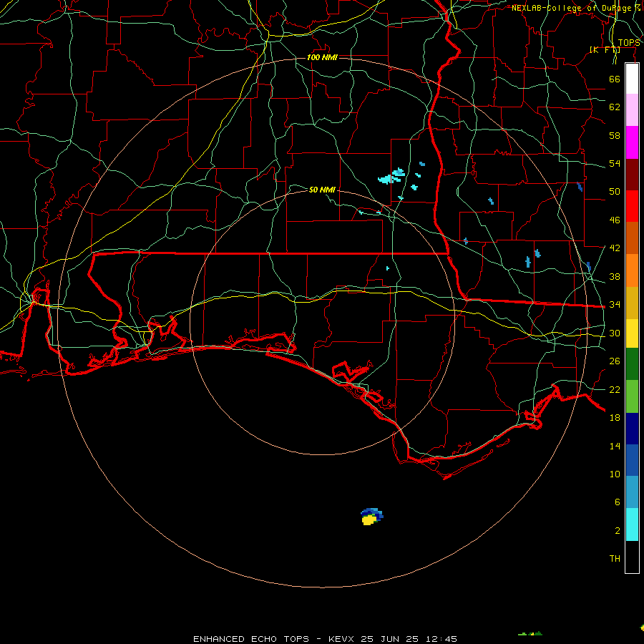Click the "ENHANCED ECHO TOPS" title text

pyautogui.click(x=251, y=639)
